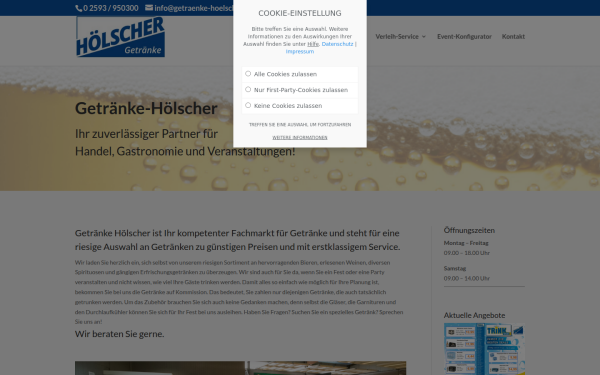Click the phone icon in top bar
The image size is (600, 375).
(x=78, y=8)
